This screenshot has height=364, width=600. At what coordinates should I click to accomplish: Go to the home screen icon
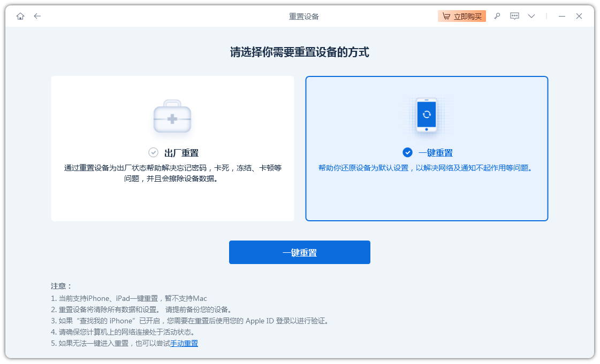point(20,16)
